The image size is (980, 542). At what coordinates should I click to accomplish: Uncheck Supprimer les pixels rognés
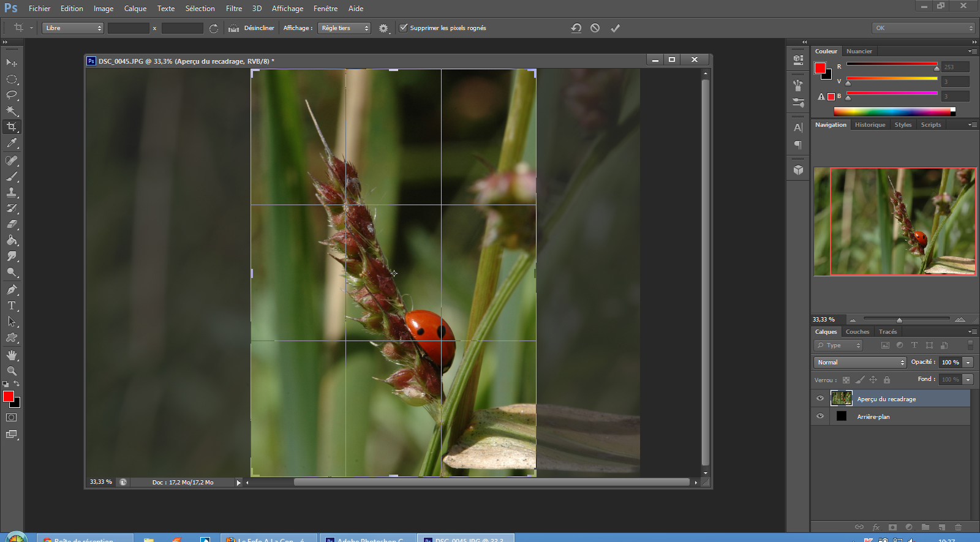(404, 28)
